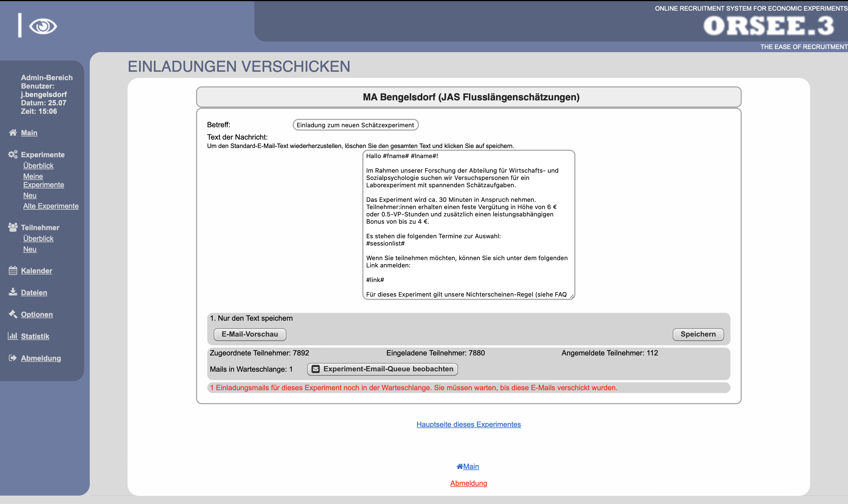Image resolution: width=848 pixels, height=504 pixels.
Task: Click the Teilnehmer people icon
Action: (x=13, y=227)
